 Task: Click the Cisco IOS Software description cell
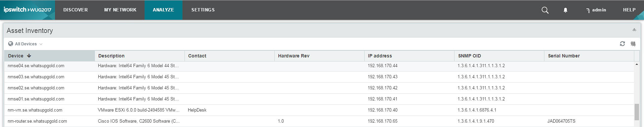click(x=139, y=121)
